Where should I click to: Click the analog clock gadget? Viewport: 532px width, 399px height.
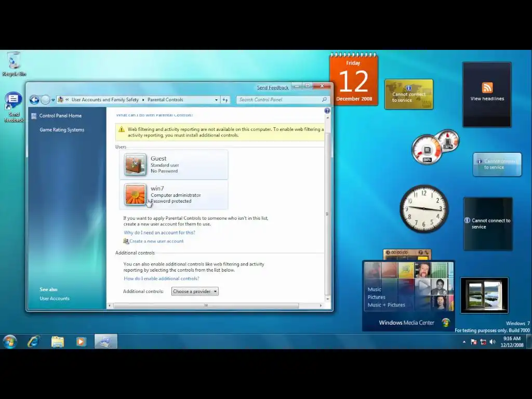[424, 209]
